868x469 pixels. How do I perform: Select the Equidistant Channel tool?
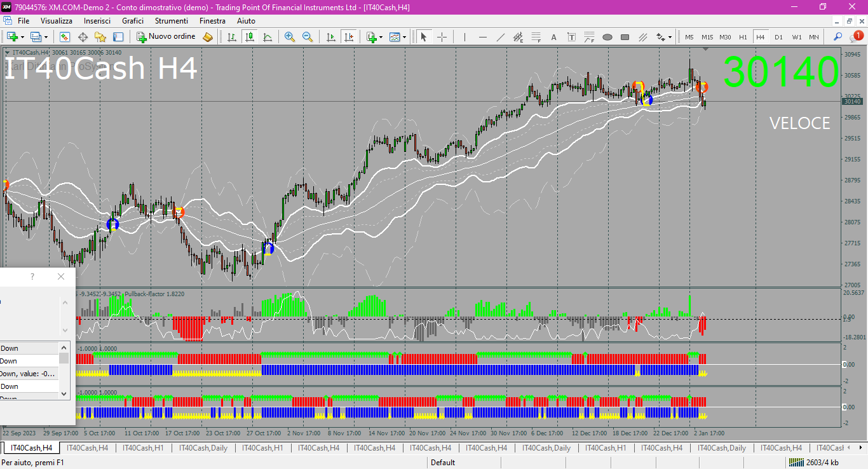(x=519, y=37)
